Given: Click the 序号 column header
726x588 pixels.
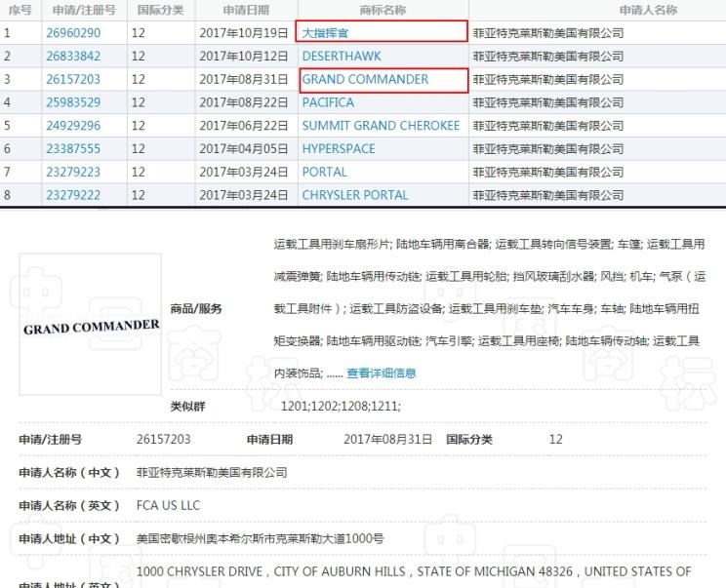Looking at the screenshot, I should 20,10.
